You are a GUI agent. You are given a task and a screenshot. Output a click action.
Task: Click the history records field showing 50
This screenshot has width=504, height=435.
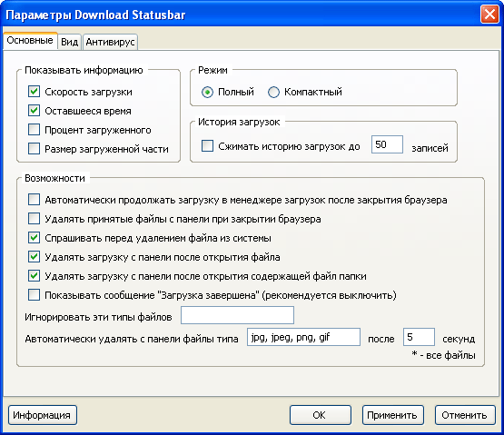[x=387, y=144]
